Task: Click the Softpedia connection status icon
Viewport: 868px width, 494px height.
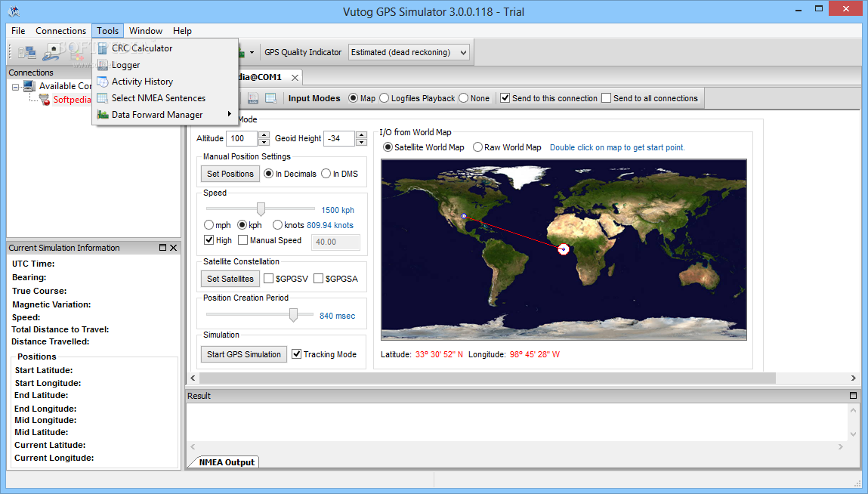Action: pos(45,100)
